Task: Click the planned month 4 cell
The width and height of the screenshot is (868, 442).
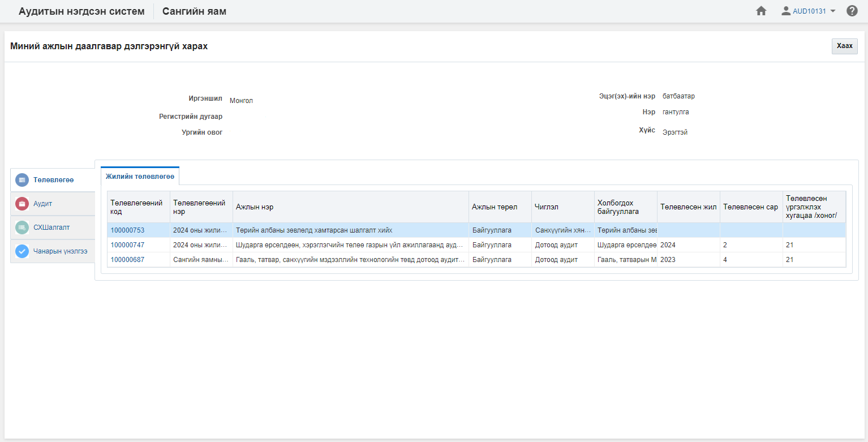Action: pyautogui.click(x=751, y=260)
